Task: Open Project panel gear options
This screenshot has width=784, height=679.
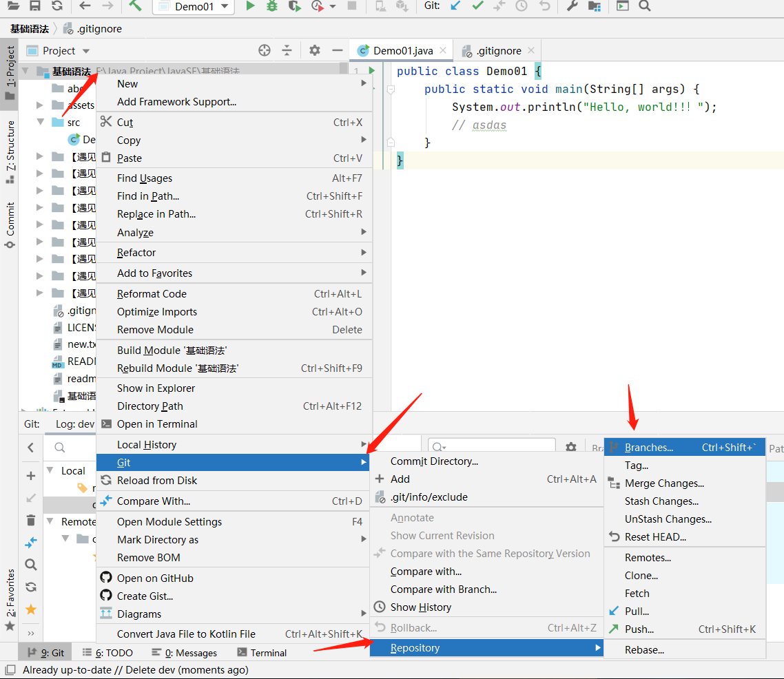Action: (315, 50)
